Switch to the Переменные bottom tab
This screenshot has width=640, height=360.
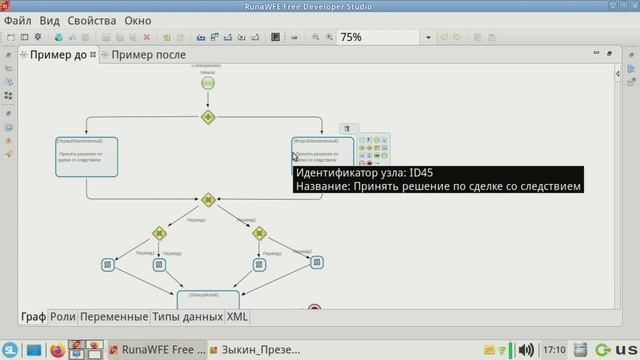[x=114, y=317]
